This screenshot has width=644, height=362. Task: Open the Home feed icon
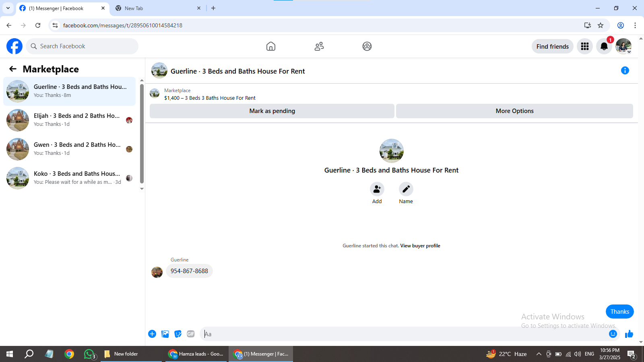[271, 46]
